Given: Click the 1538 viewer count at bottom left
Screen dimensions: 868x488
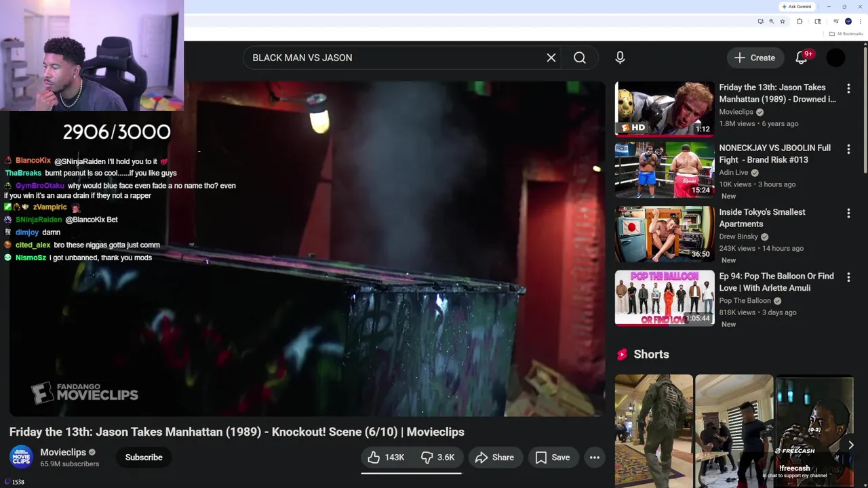Looking at the screenshot, I should coord(14,482).
